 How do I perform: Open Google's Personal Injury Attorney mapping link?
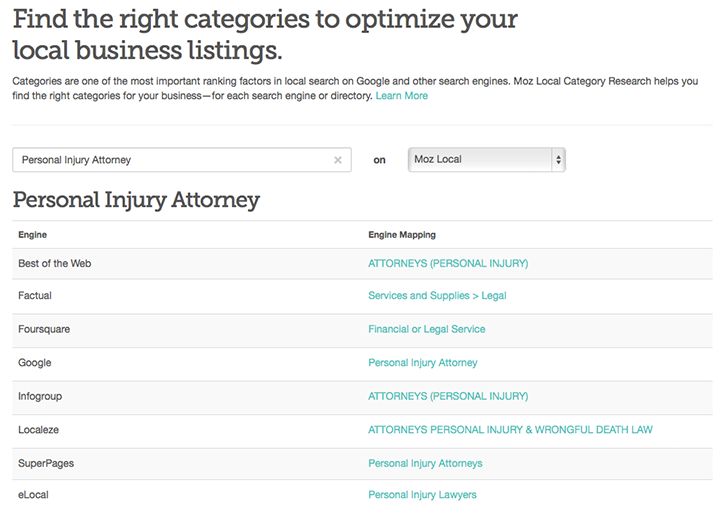[x=422, y=363]
